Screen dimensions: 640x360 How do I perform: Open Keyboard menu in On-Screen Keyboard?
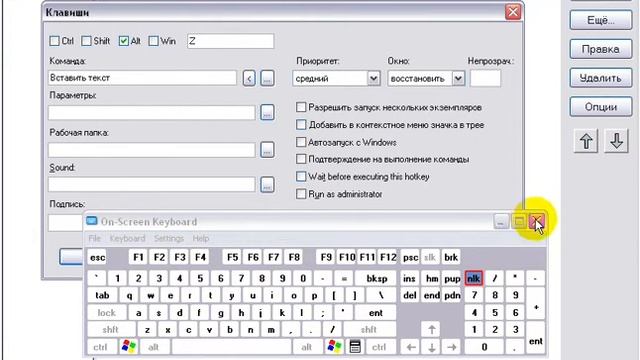pyautogui.click(x=127, y=238)
